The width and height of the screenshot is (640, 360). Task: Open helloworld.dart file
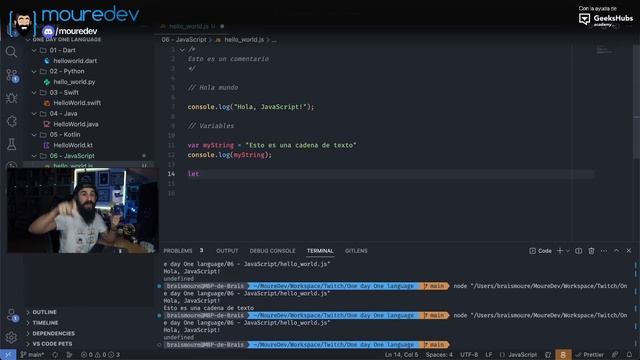(75, 61)
